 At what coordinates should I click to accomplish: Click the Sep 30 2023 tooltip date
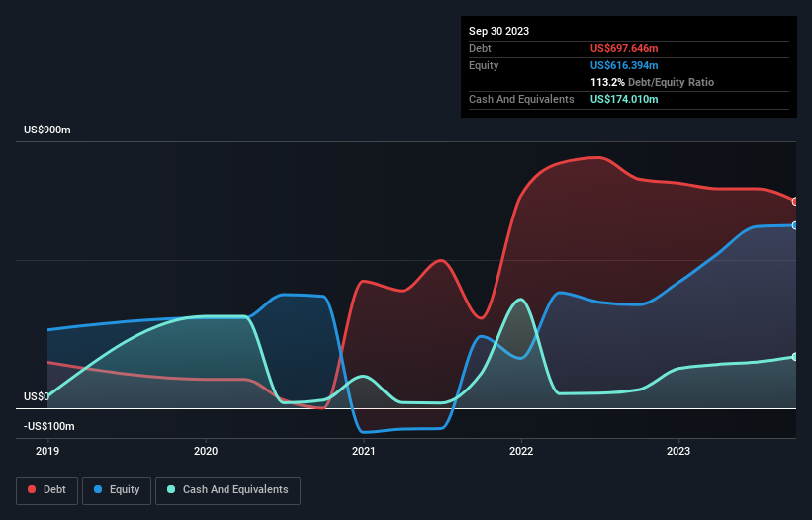(x=498, y=31)
